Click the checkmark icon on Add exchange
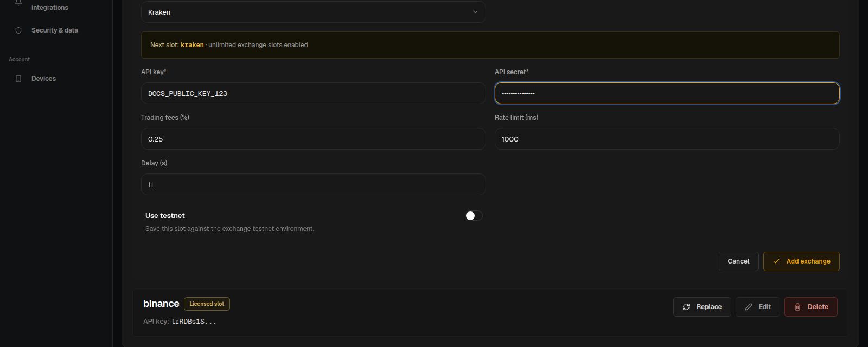 pos(776,261)
